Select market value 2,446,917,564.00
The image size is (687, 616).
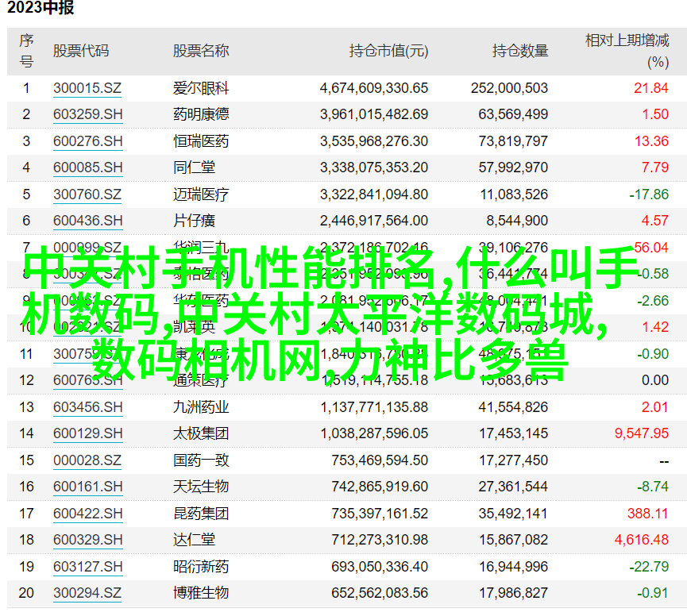(x=374, y=221)
